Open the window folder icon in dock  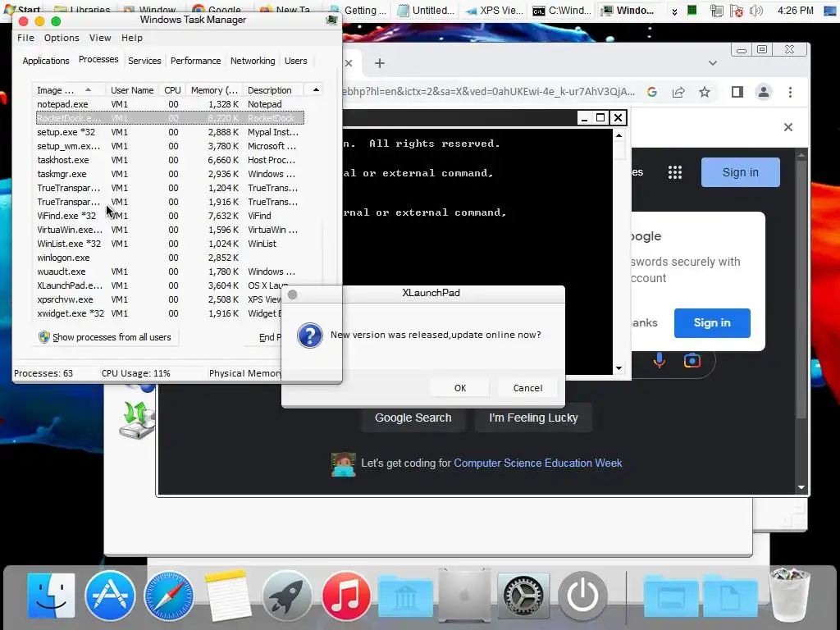click(671, 596)
